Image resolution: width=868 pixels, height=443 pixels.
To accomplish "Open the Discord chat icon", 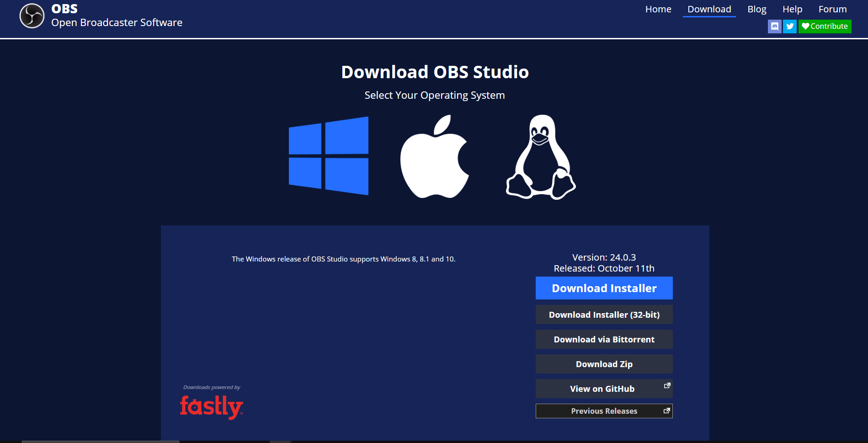I will click(x=774, y=27).
